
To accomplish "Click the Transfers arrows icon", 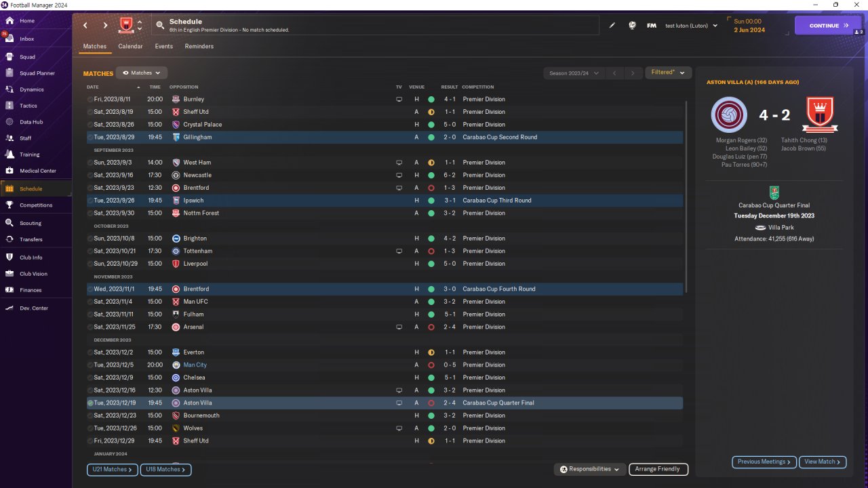I will click(9, 239).
